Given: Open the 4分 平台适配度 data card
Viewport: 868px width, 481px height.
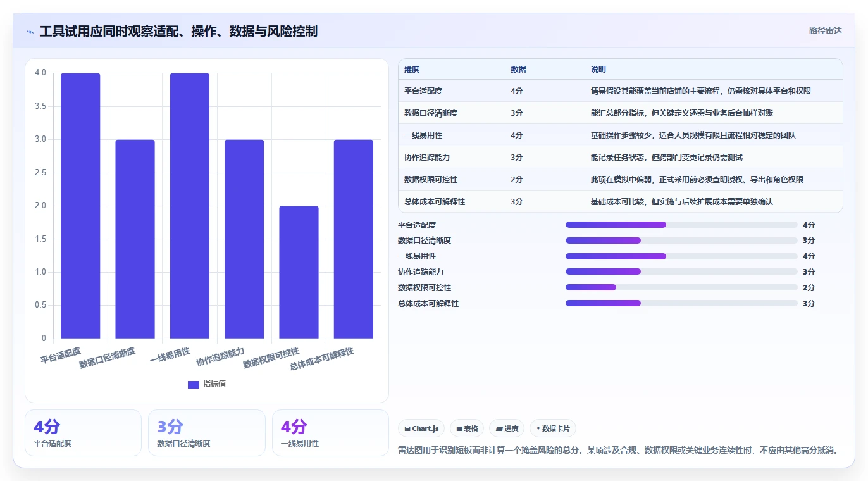Looking at the screenshot, I should point(83,433).
